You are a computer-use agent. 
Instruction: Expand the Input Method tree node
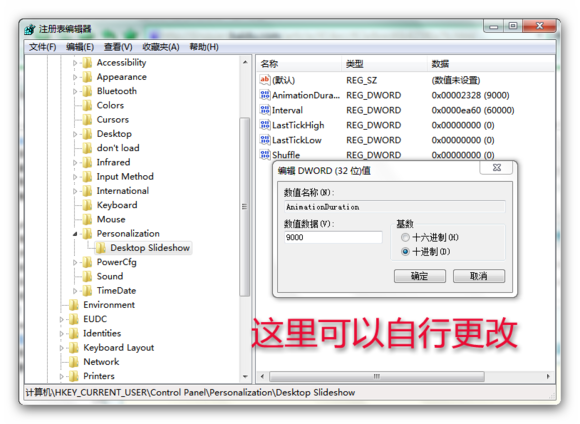tap(75, 177)
